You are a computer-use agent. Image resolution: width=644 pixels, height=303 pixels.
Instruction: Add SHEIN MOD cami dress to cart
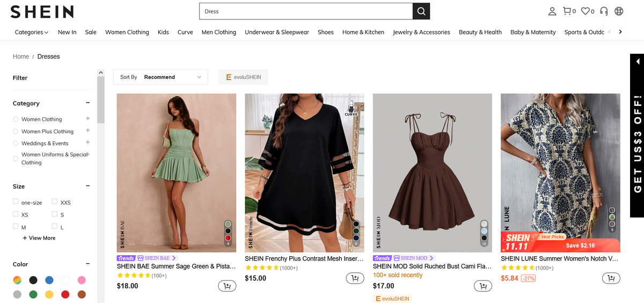(483, 286)
